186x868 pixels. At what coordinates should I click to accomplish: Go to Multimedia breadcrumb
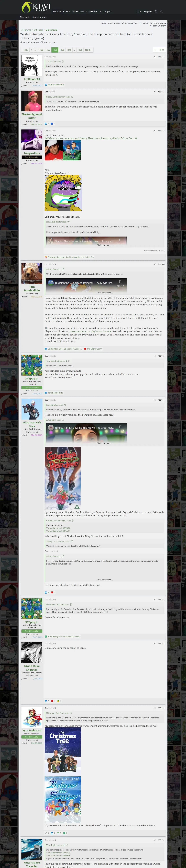(x=51, y=30)
